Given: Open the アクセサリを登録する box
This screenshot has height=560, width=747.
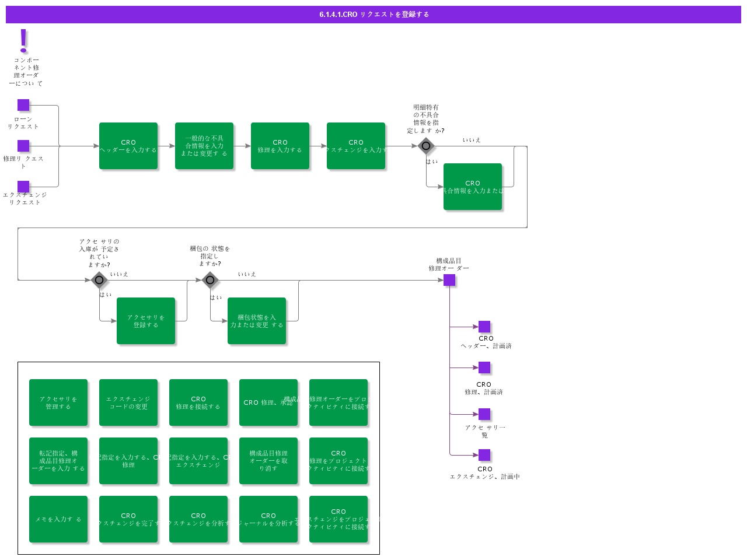Looking at the screenshot, I should (x=146, y=321).
